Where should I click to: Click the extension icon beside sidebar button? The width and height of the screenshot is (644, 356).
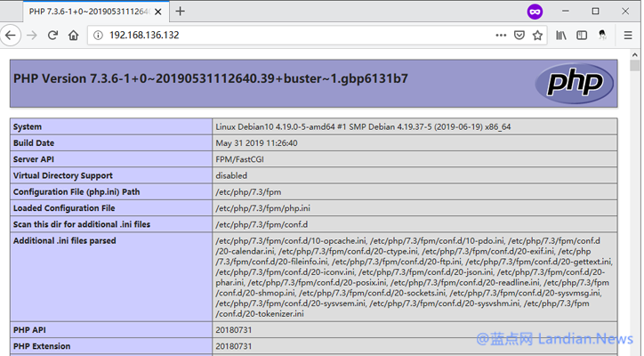click(x=602, y=35)
